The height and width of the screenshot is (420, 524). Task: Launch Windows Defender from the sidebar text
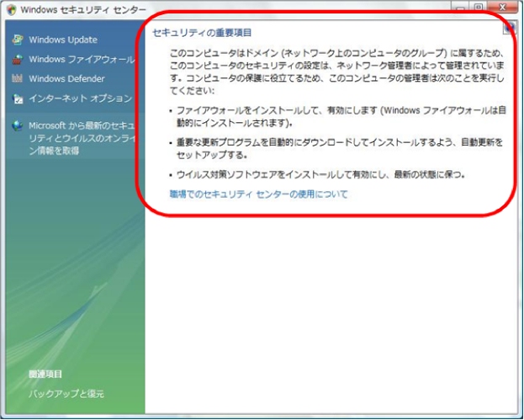coord(66,79)
